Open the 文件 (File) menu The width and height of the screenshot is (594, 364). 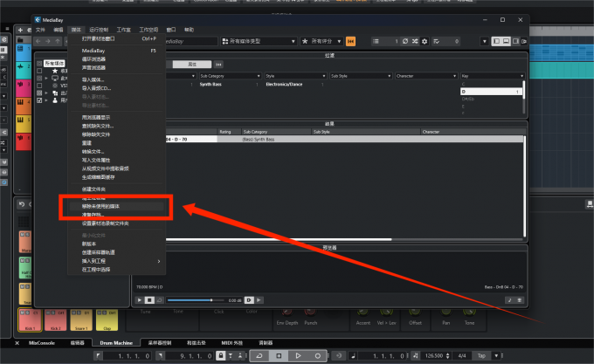pyautogui.click(x=40, y=30)
